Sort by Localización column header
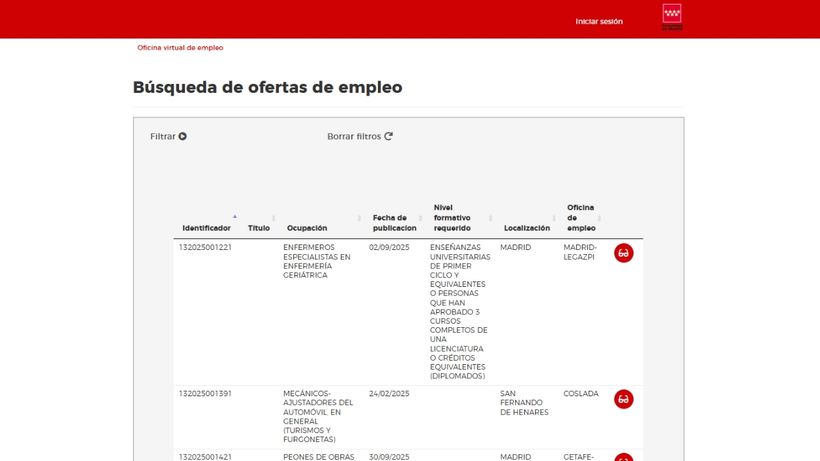The image size is (820, 461). 526,228
